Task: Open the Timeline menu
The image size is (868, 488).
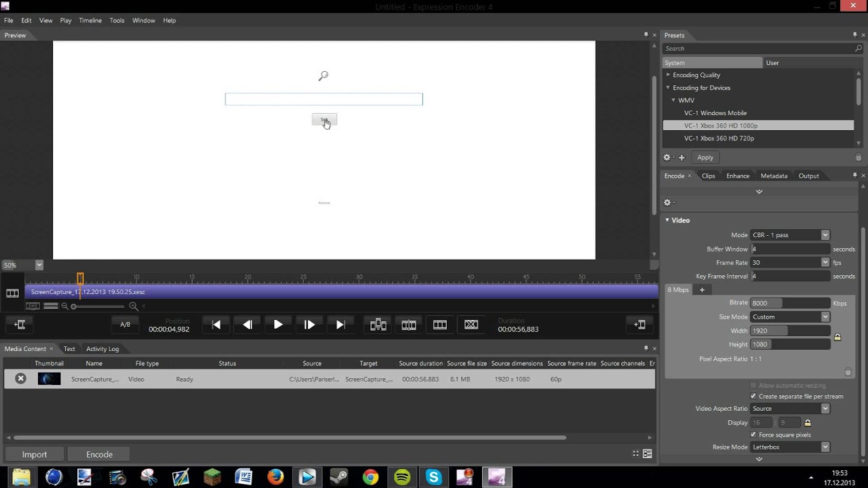Action: 90,20
